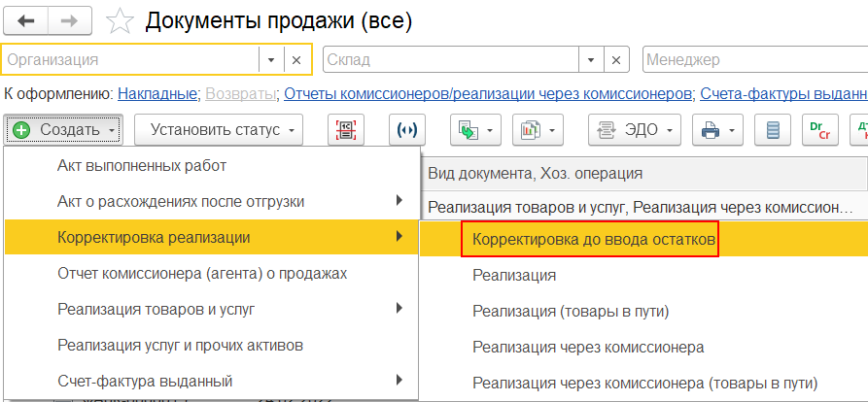The height and width of the screenshot is (402, 868).
Task: Expand the Организация dropdown arrow
Action: tap(272, 60)
